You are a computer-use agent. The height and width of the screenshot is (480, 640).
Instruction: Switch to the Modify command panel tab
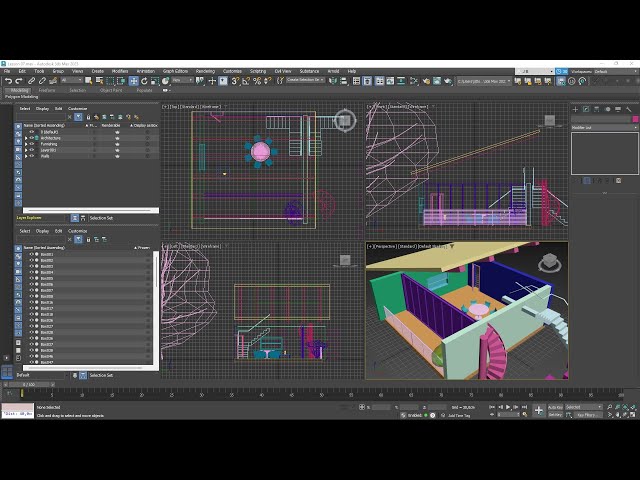tap(586, 109)
